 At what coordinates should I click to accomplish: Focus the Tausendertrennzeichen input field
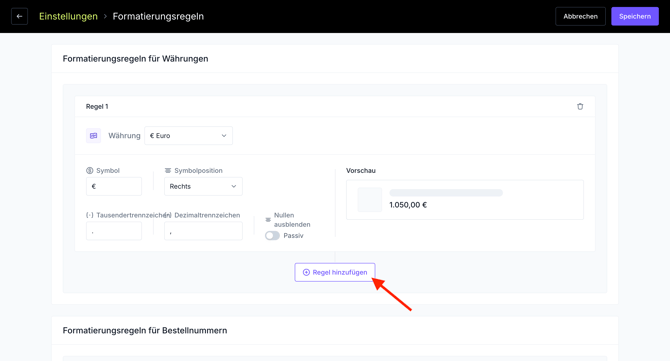coord(114,231)
